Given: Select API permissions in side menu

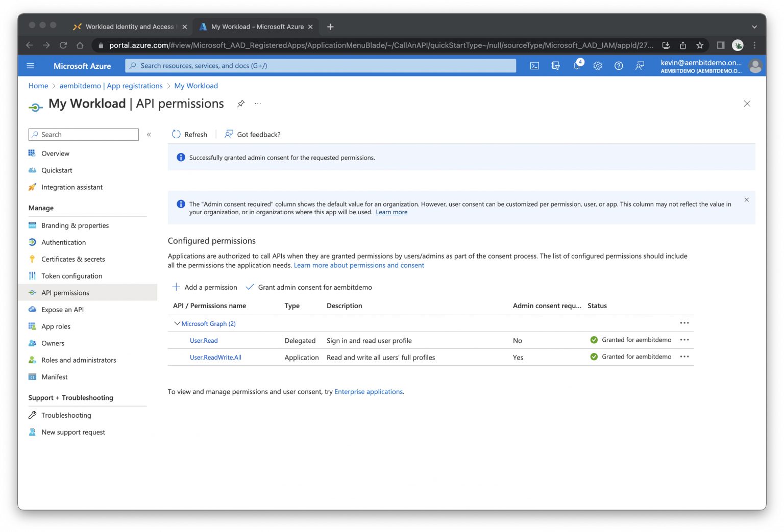Looking at the screenshot, I should pos(88,293).
